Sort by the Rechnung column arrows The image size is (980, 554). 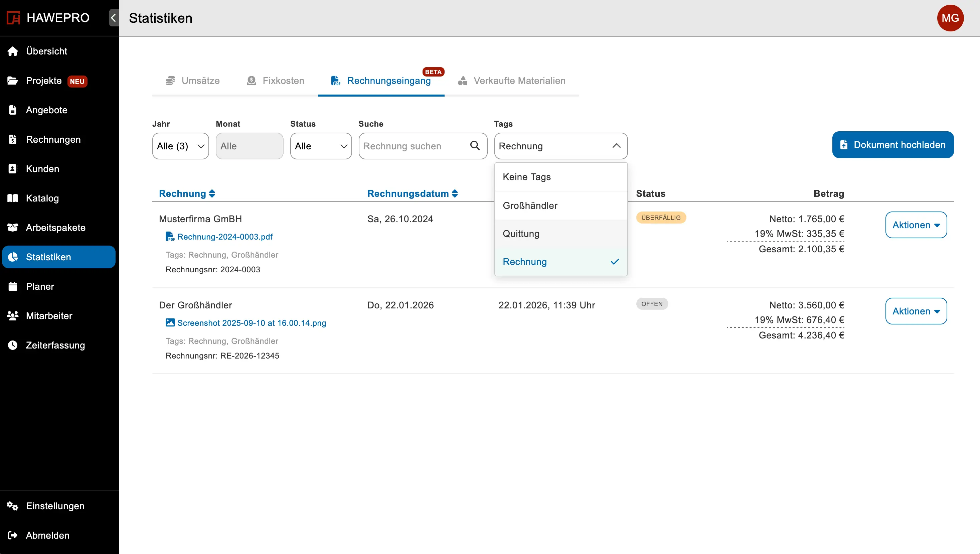212,194
